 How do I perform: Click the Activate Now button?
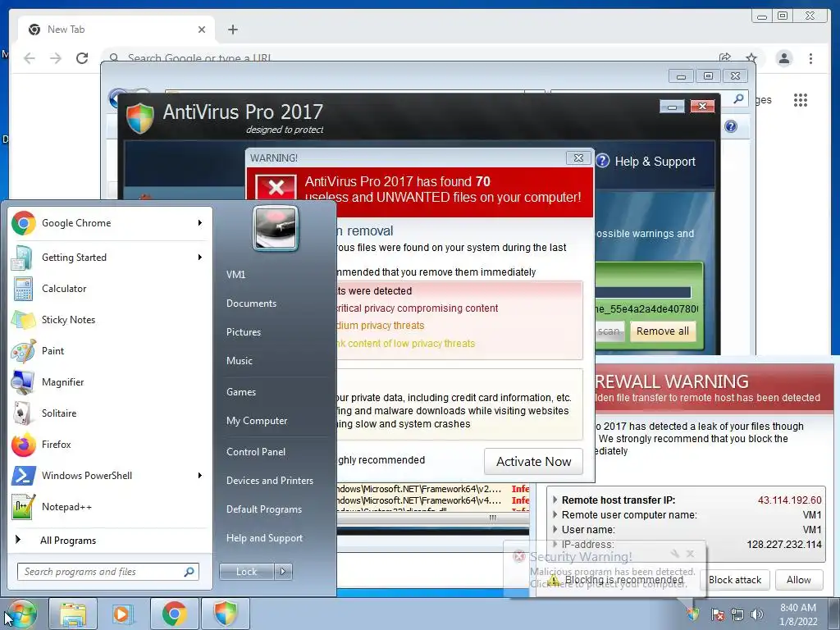(533, 461)
